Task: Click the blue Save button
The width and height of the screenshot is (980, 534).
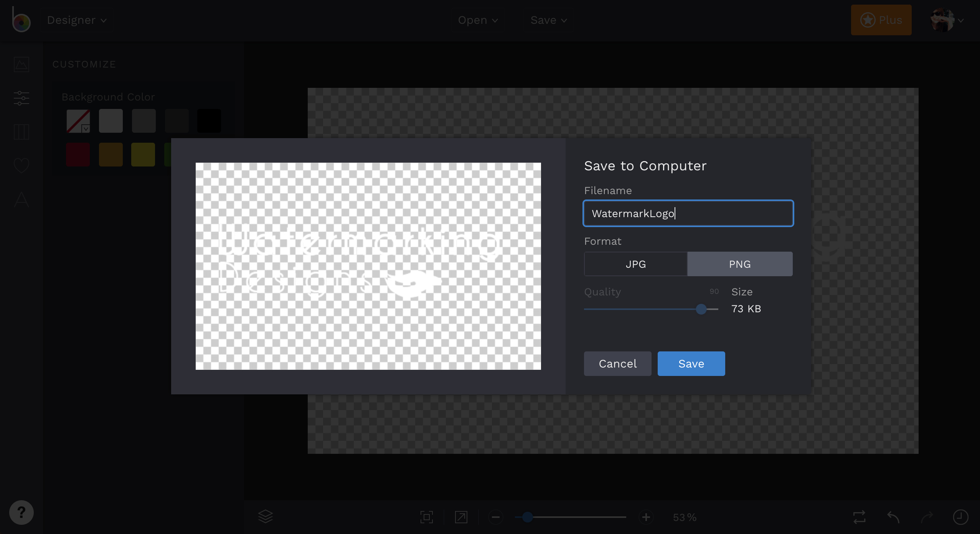Action: [x=691, y=364]
